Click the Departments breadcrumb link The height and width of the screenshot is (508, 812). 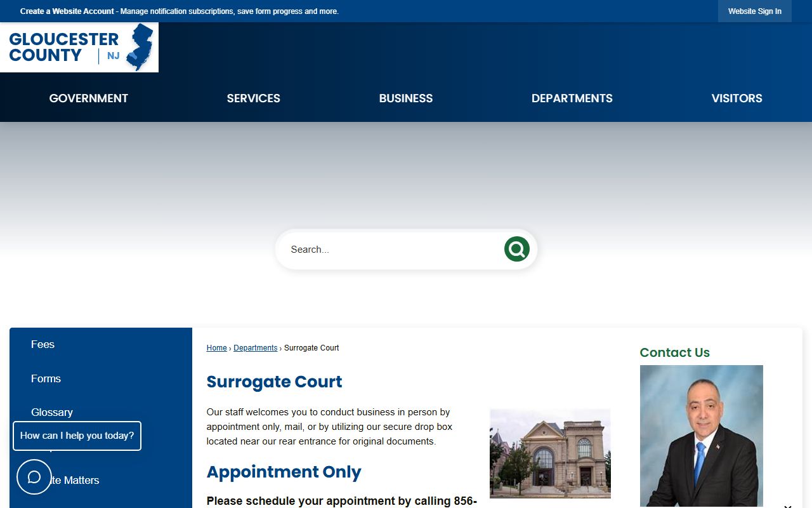pos(255,348)
